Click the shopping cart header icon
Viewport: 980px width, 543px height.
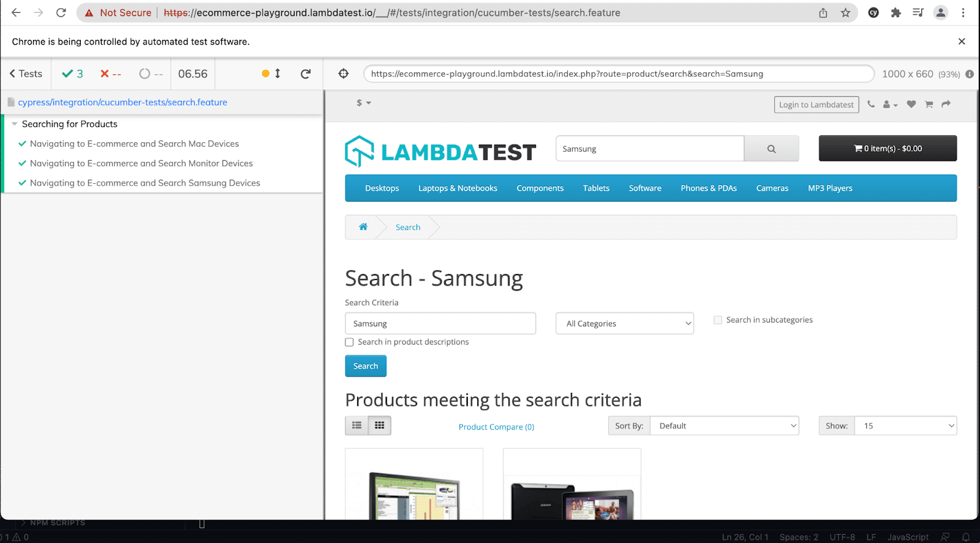point(929,104)
